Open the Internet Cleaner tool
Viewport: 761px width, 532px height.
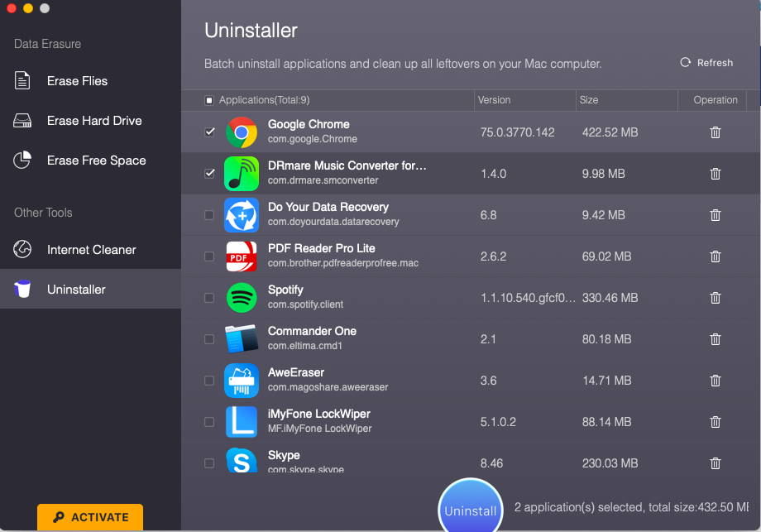pos(90,250)
